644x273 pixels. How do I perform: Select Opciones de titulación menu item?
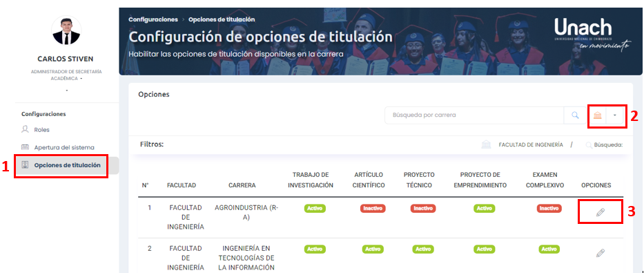coord(67,165)
